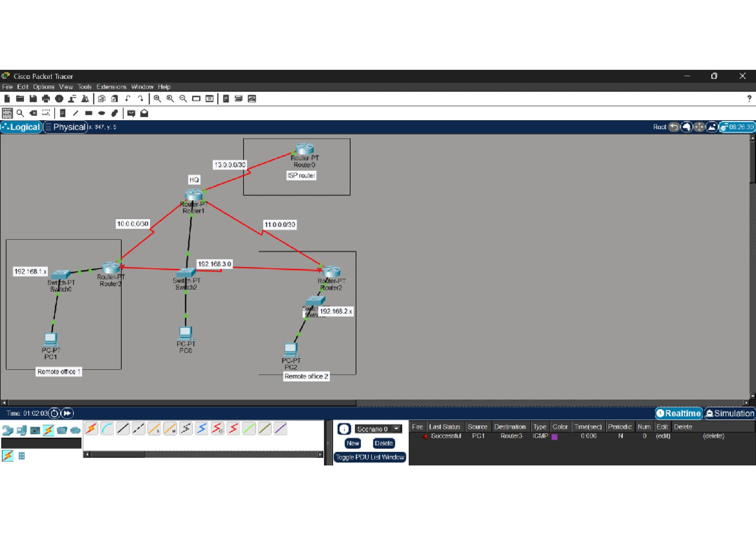Click the (edit) link in PDU row
The height and width of the screenshot is (534, 756).
[x=663, y=436]
